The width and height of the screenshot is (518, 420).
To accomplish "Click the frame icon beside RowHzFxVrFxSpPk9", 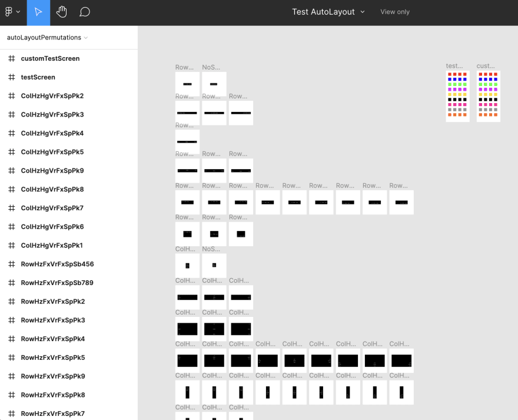I will click(12, 376).
